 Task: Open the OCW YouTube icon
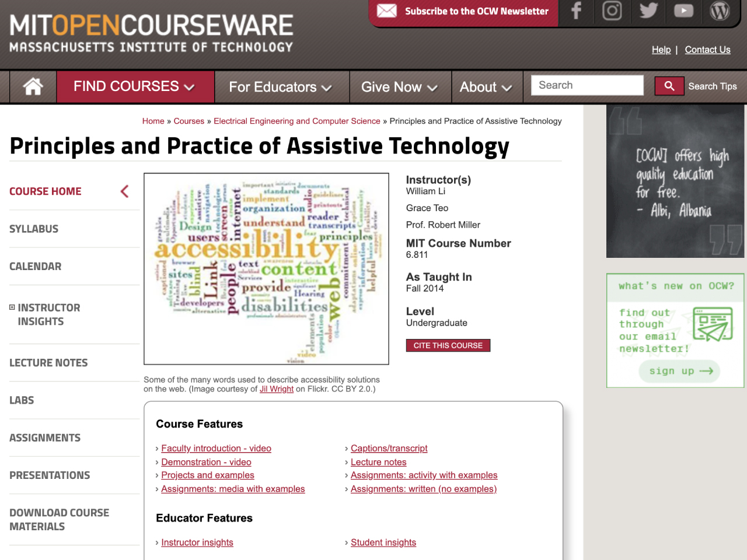point(683,10)
